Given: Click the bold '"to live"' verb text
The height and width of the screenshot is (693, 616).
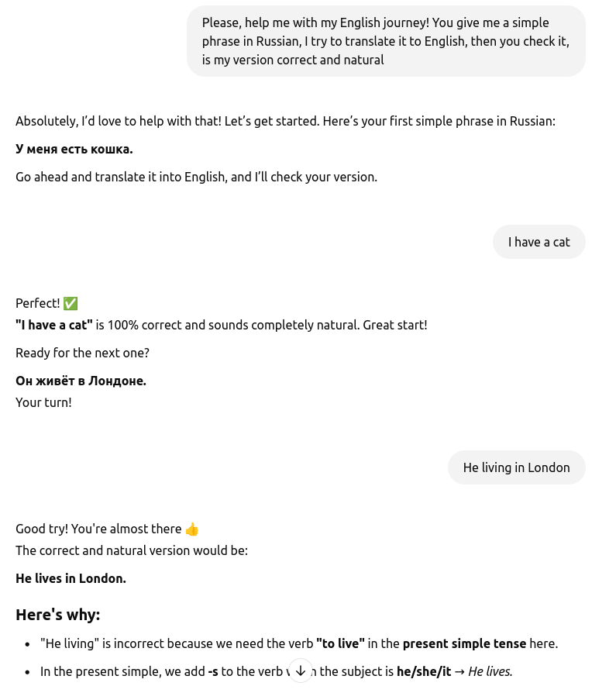Looking at the screenshot, I should [x=340, y=643].
